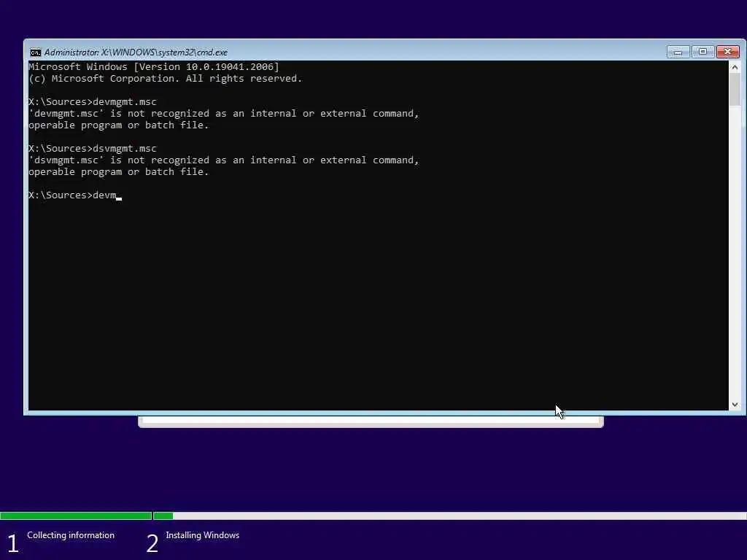The image size is (747, 560).
Task: Click the current prompt line with 'devm'
Action: 75,195
